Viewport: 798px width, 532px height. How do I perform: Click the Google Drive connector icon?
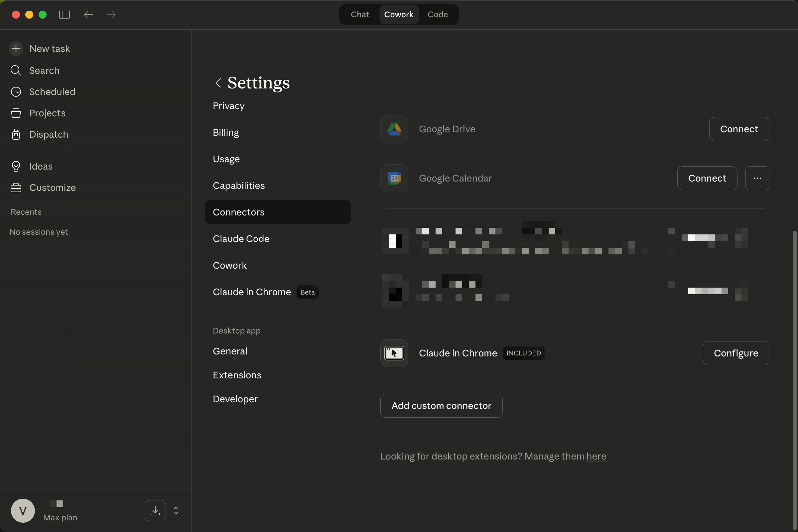[394, 129]
